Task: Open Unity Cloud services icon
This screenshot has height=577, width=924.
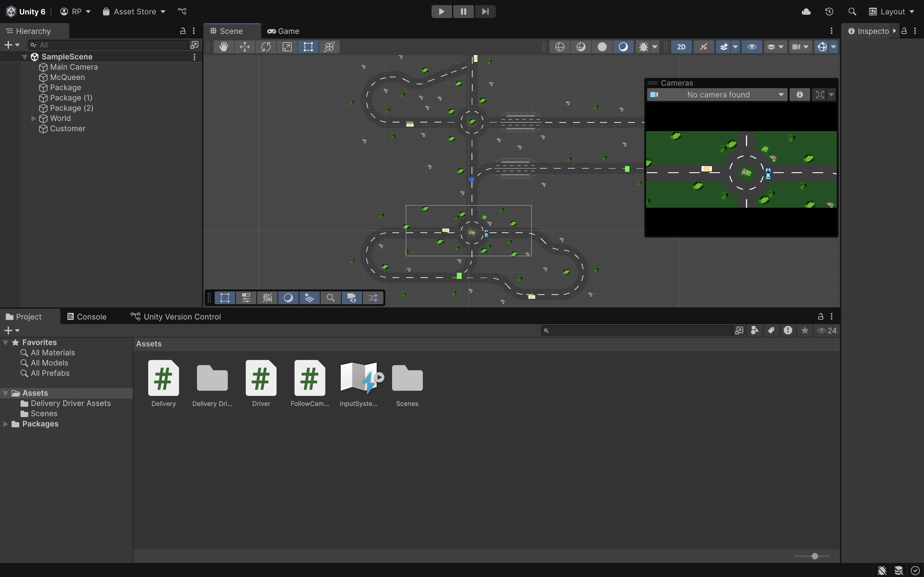Action: (806, 12)
